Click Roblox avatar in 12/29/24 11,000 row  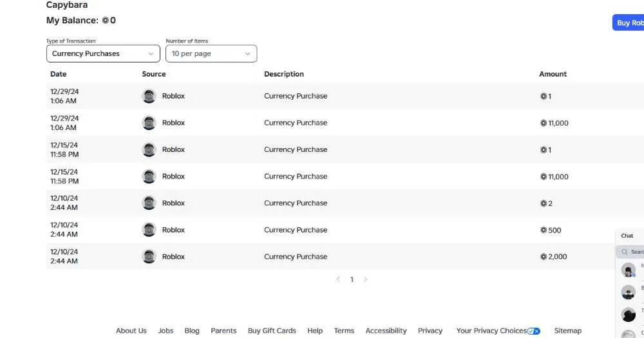149,123
